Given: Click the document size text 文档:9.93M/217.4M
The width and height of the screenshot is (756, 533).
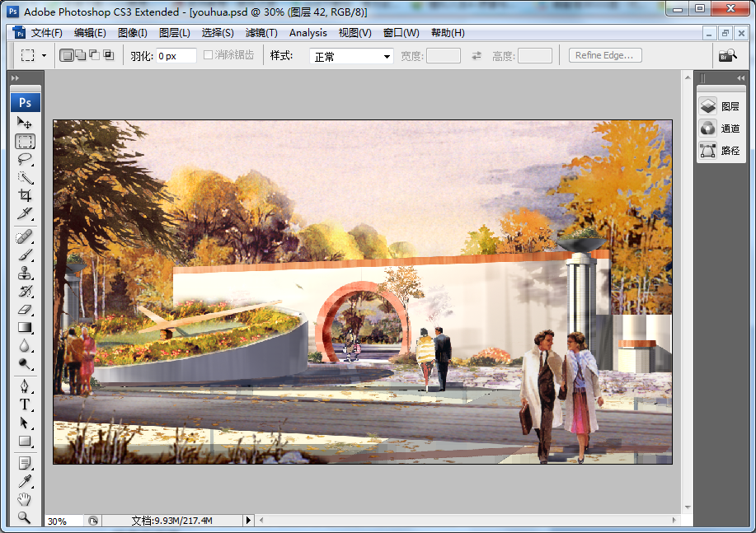Looking at the screenshot, I should (x=171, y=521).
